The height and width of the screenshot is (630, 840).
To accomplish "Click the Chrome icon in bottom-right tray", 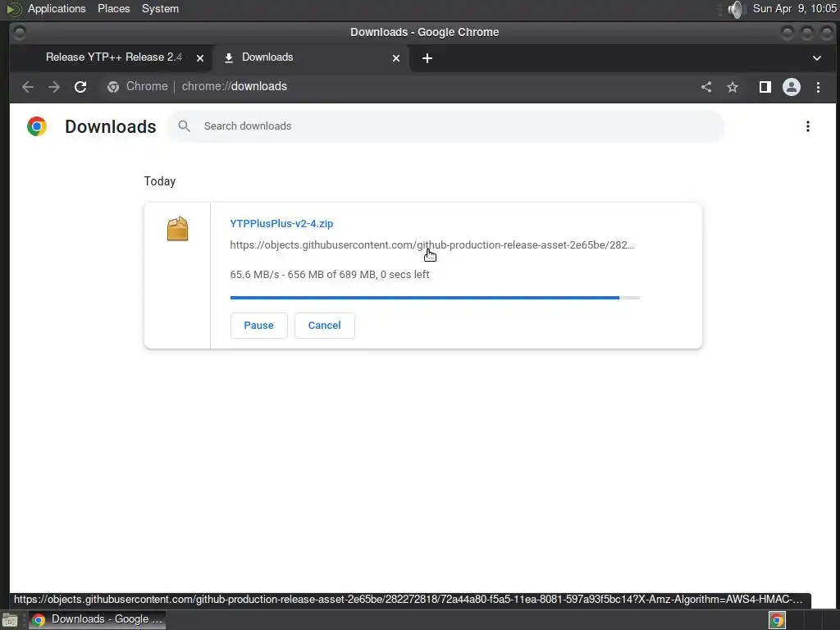I will point(778,620).
